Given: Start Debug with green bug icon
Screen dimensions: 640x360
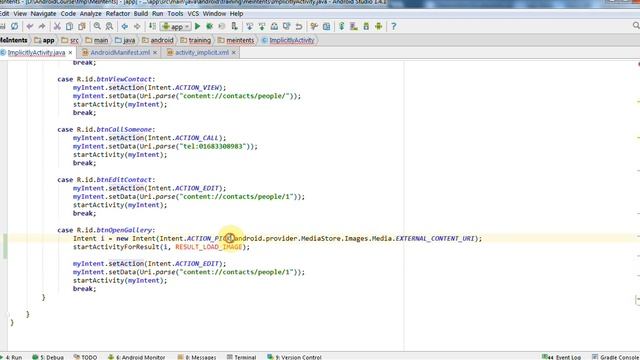Looking at the screenshot, I should 209,27.
